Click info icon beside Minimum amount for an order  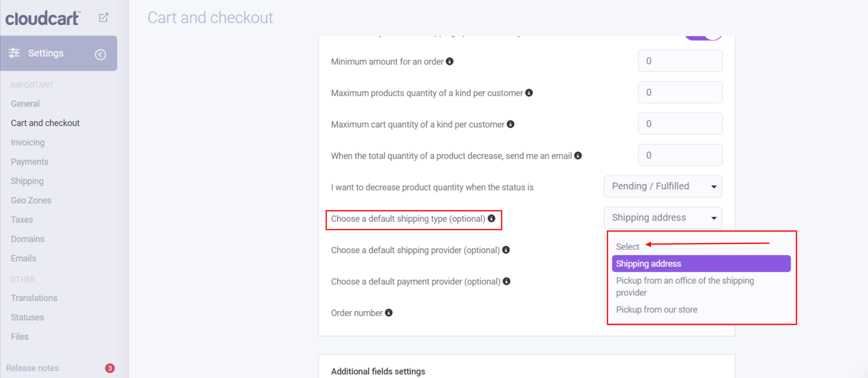450,61
